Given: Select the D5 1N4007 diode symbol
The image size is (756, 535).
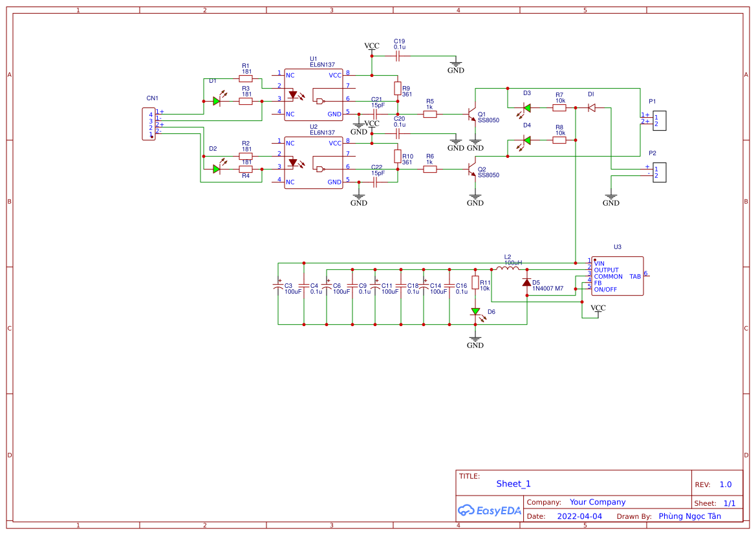Looking at the screenshot, I should pos(527,283).
